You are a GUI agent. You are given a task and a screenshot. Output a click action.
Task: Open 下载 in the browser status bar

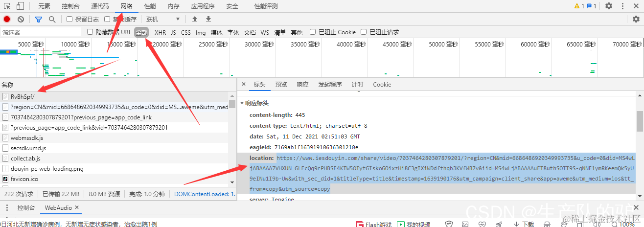[x=523, y=224]
